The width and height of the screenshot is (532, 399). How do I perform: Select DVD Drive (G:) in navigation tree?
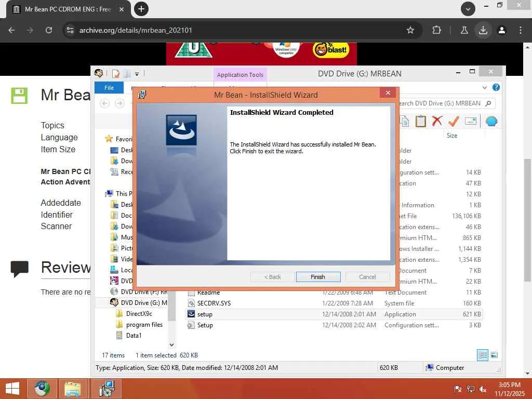pyautogui.click(x=144, y=303)
